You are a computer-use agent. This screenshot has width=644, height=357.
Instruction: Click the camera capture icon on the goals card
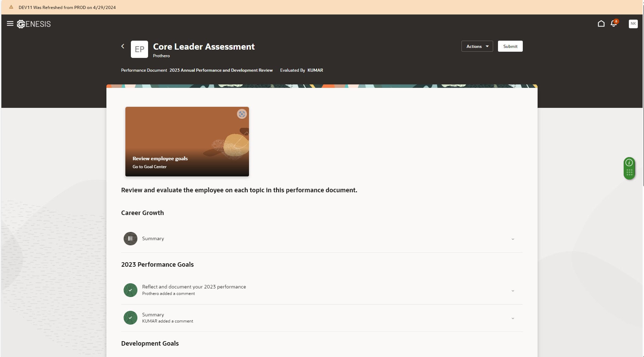point(242,114)
